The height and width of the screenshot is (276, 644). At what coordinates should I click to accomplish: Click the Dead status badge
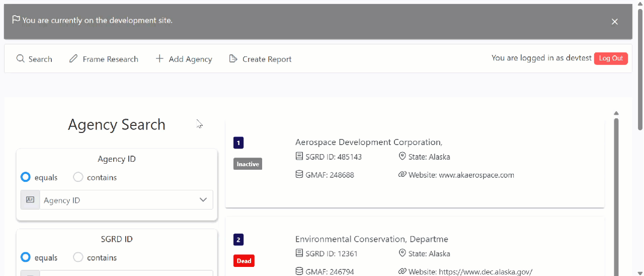point(244,261)
